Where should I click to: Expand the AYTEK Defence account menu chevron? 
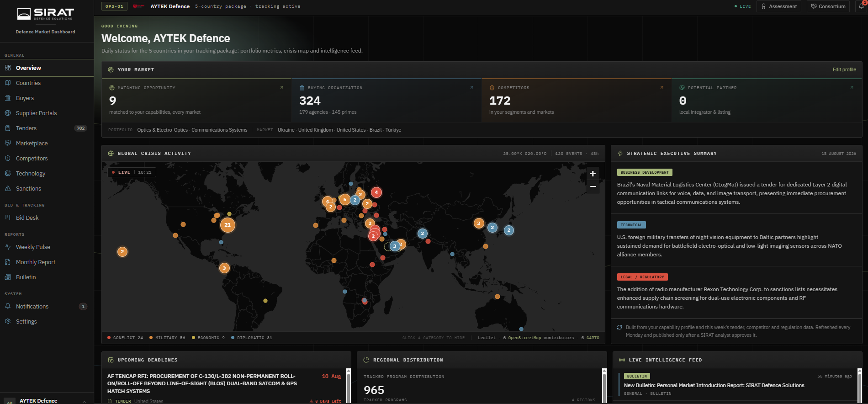(x=85, y=401)
